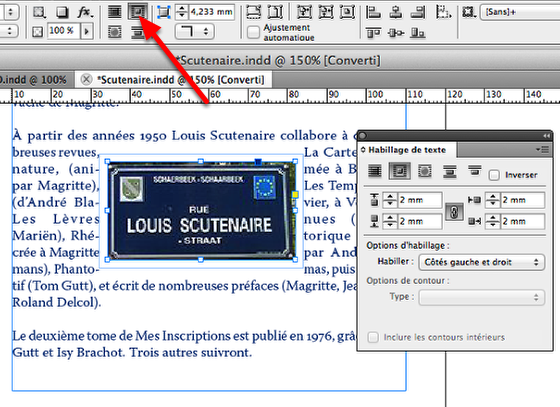560x407 pixels.
Task: Select the Louis Scutenaire street sign image
Action: (x=201, y=211)
